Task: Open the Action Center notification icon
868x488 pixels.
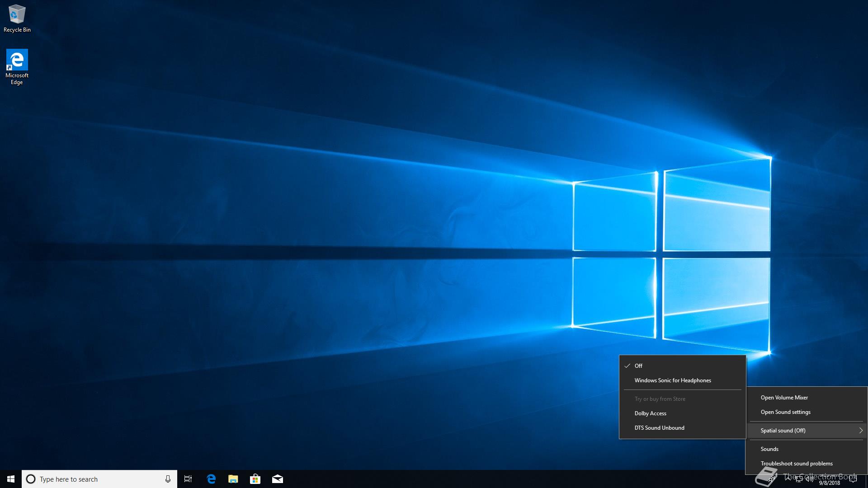Action: 853,479
